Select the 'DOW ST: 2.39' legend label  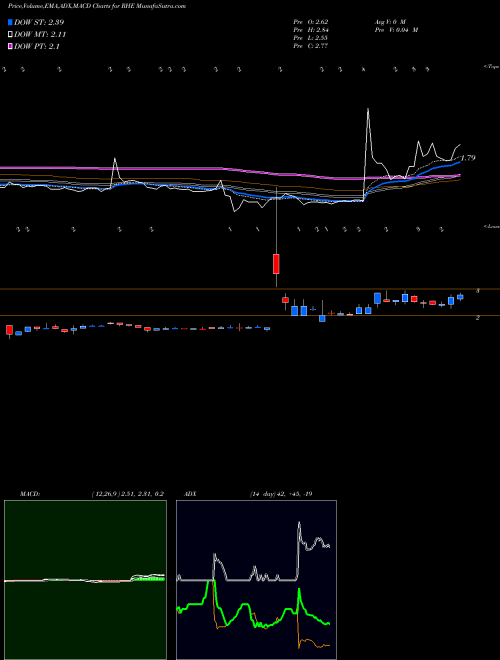pos(39,22)
